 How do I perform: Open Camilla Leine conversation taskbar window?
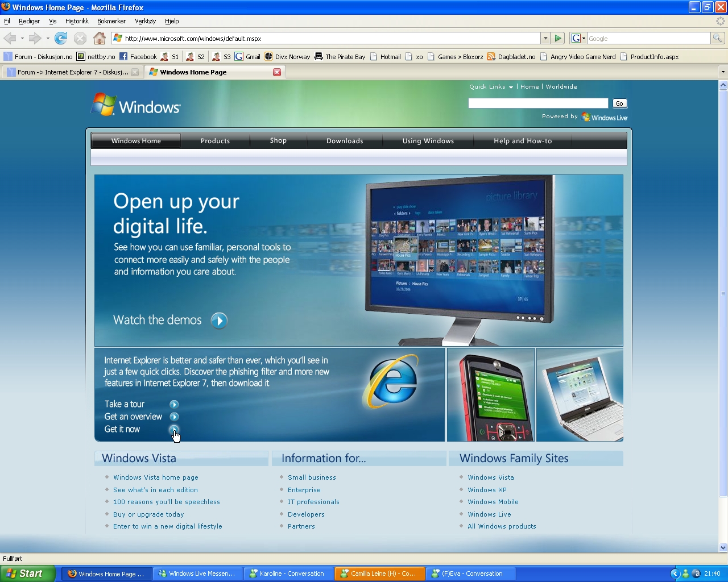pyautogui.click(x=379, y=573)
